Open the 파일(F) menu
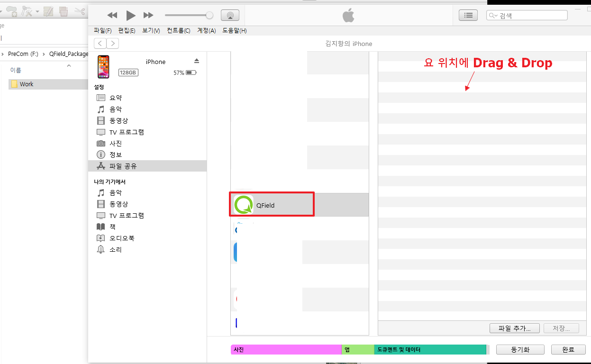This screenshot has width=591, height=364. [102, 30]
